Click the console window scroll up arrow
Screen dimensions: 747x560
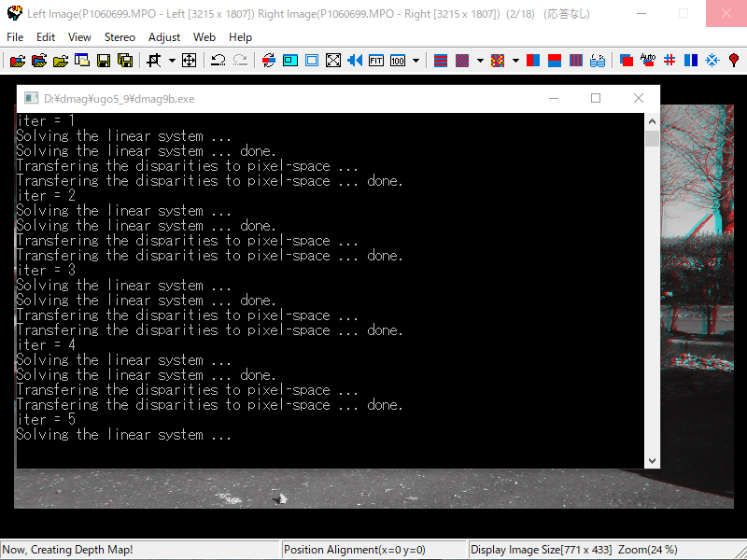(652, 122)
